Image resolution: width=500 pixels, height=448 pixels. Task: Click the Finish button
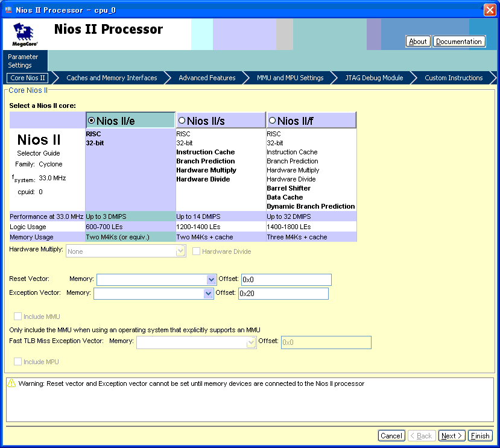pos(480,435)
